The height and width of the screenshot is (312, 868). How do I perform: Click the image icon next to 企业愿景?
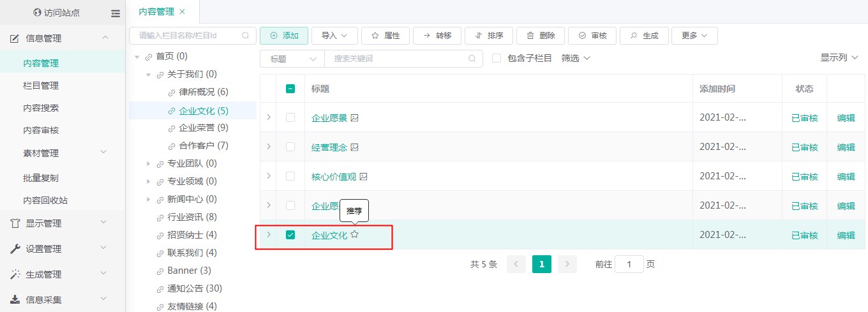click(x=355, y=118)
